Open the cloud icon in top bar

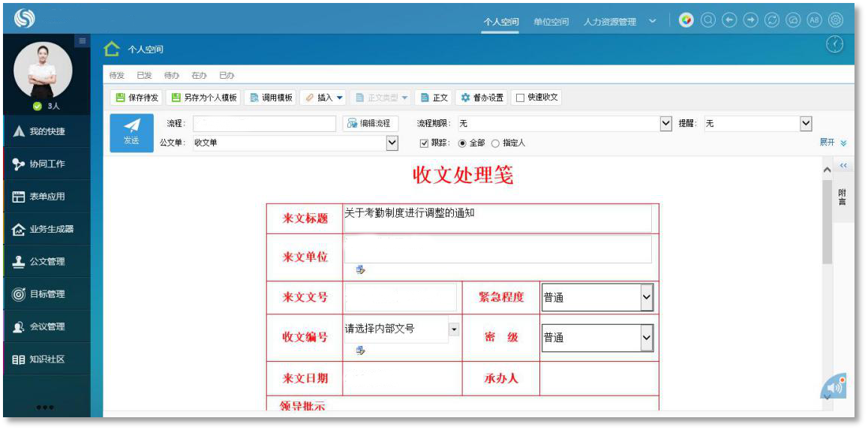(793, 20)
